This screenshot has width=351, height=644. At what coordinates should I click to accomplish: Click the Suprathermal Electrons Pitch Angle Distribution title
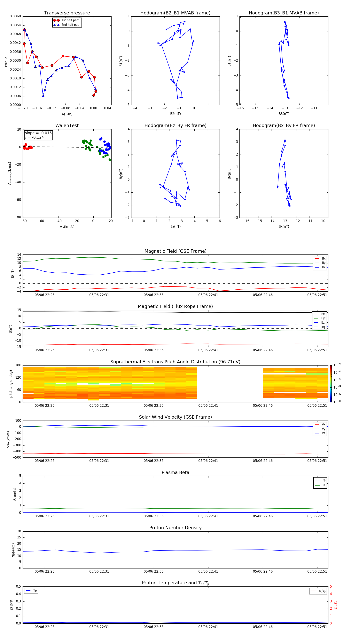(x=175, y=362)
